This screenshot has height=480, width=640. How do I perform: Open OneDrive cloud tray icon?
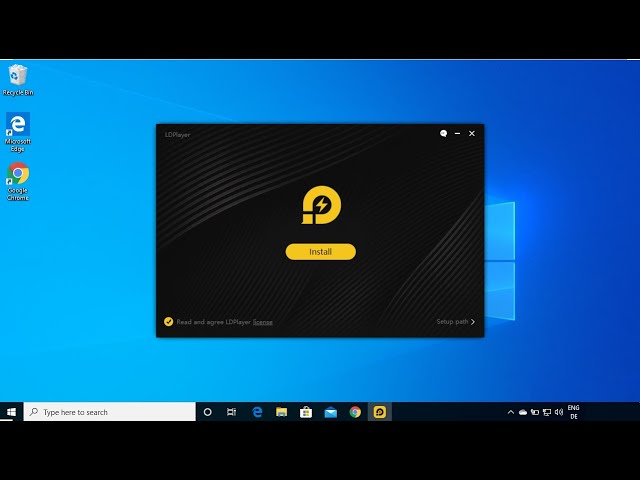[523, 412]
